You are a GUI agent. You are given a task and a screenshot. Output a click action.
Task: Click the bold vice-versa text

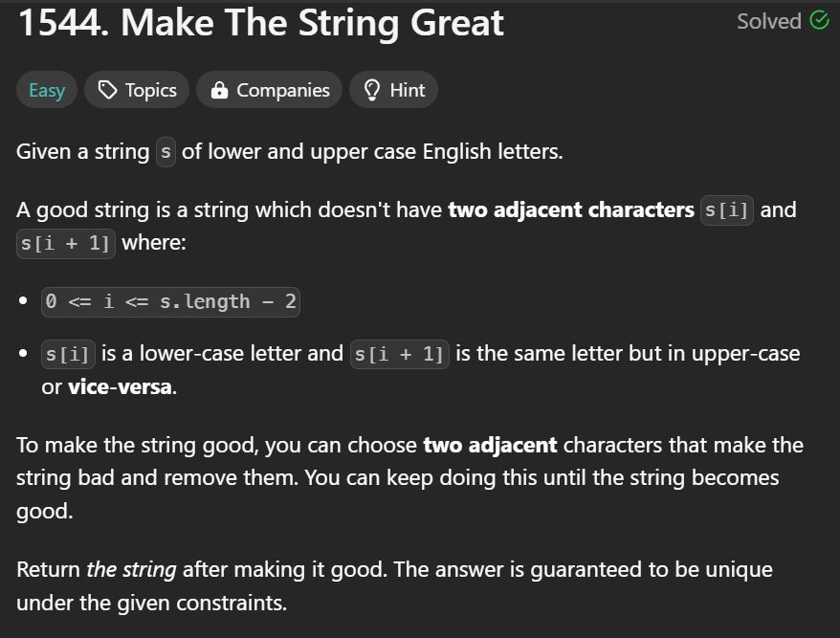[x=120, y=386]
